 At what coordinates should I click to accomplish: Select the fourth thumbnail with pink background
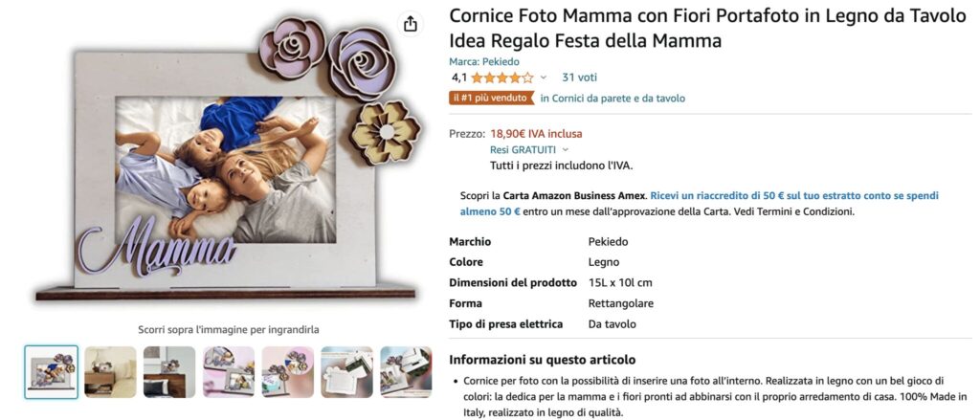point(229,372)
